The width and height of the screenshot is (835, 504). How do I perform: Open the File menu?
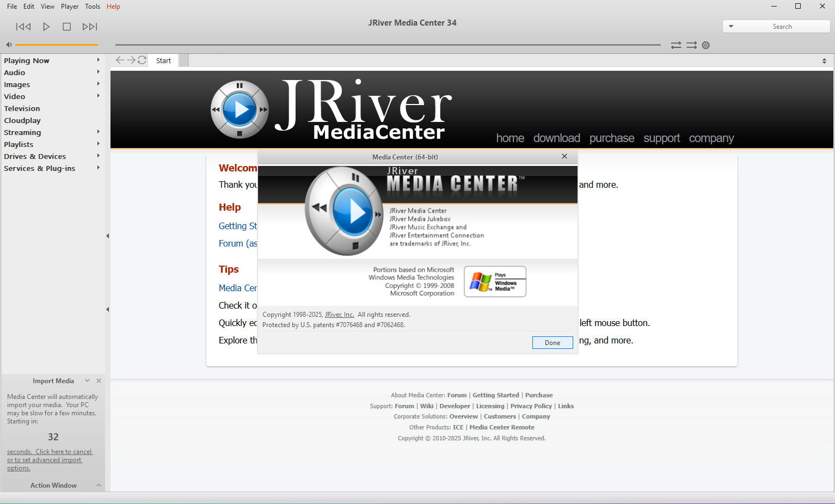coord(12,7)
